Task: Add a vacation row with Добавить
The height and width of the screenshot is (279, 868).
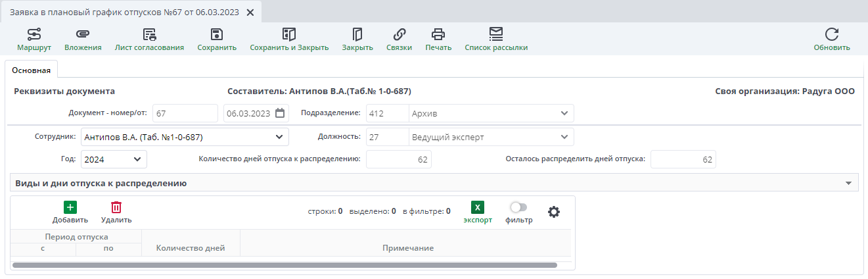Action: (x=70, y=213)
